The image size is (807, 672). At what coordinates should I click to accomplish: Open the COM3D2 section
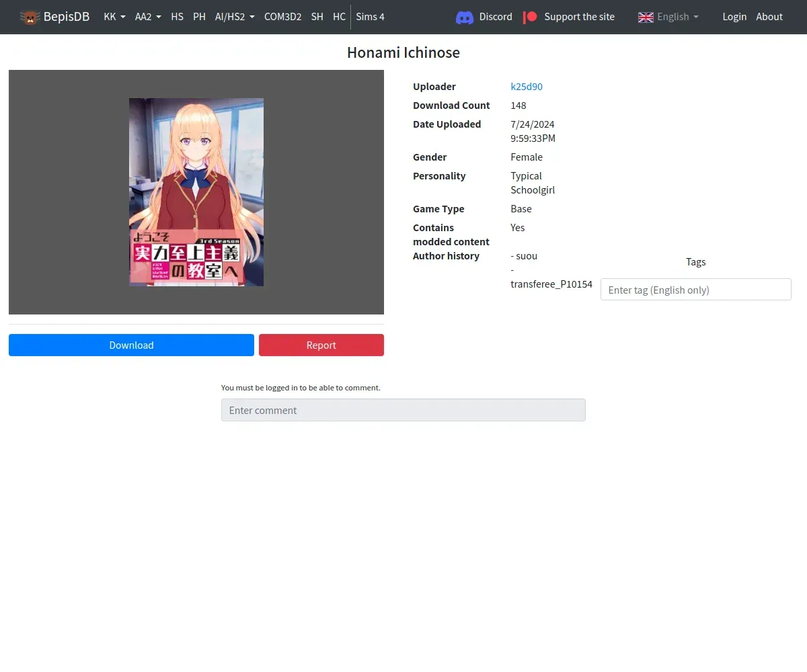282,17
